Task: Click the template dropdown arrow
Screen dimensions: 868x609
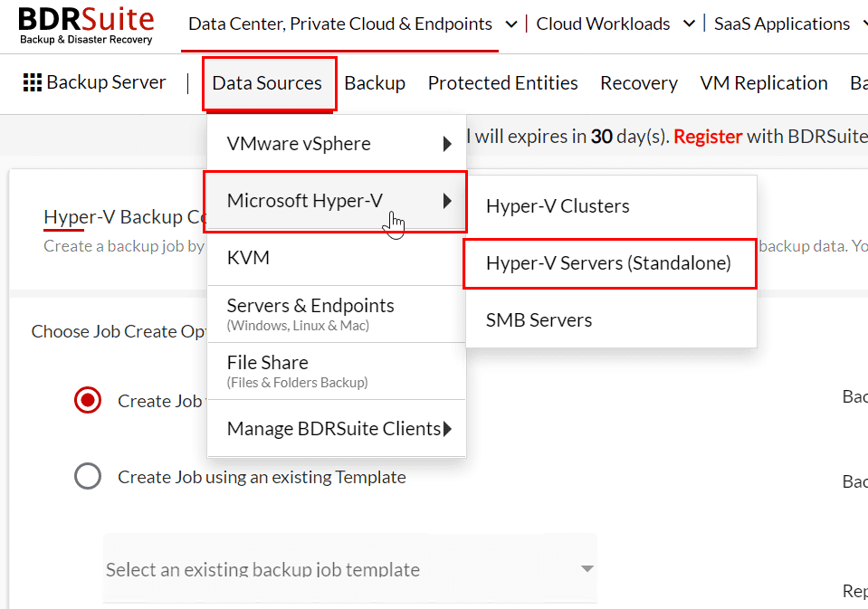Action: [587, 568]
